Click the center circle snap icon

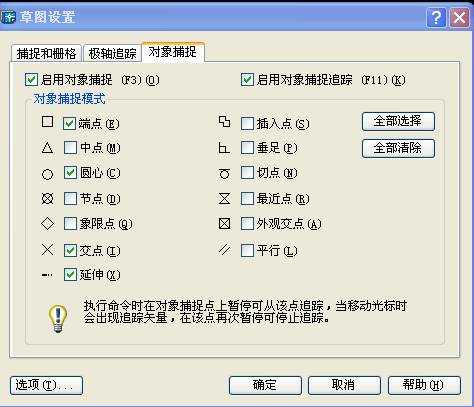point(47,174)
